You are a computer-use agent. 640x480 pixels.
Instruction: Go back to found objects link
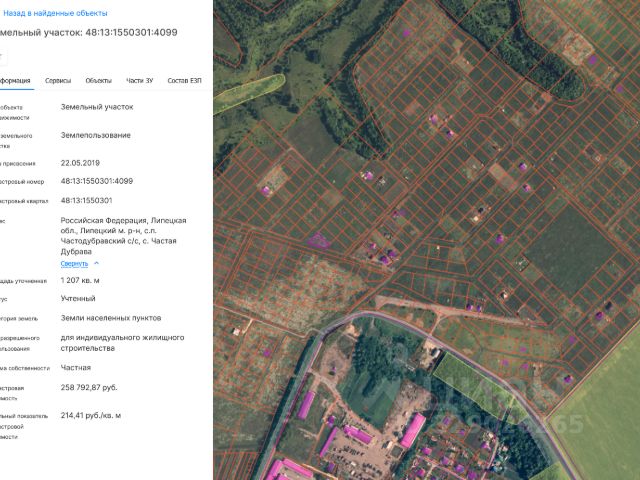tap(55, 13)
